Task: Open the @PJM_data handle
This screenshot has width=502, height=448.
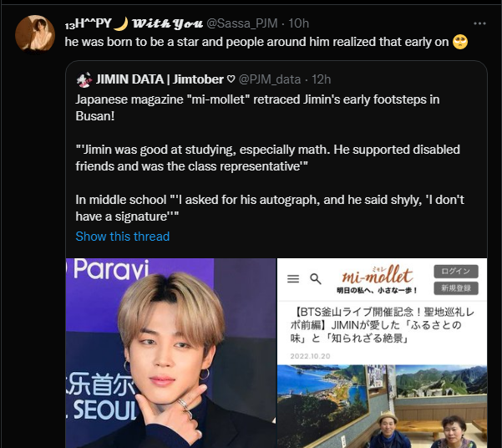Action: click(x=270, y=79)
